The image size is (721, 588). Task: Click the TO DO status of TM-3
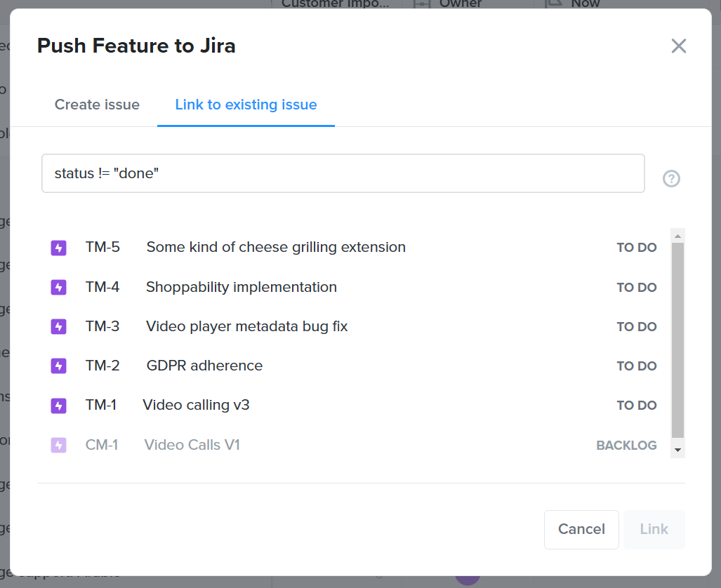[637, 327]
